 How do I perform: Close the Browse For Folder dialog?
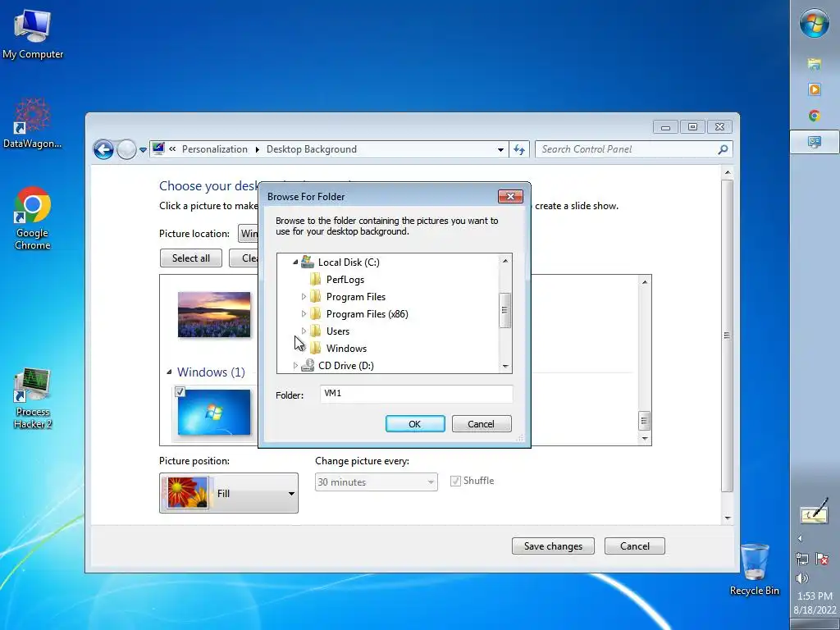point(510,197)
